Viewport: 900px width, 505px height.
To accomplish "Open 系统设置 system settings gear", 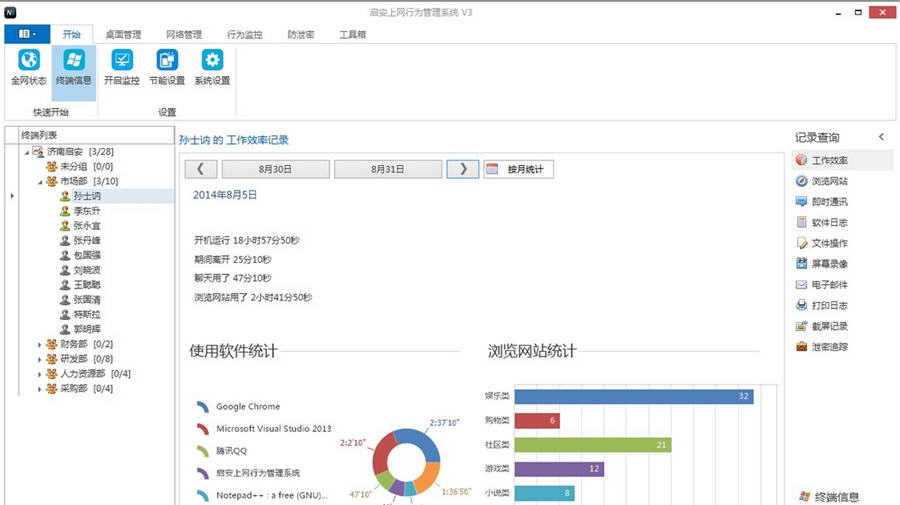I will 212,67.
